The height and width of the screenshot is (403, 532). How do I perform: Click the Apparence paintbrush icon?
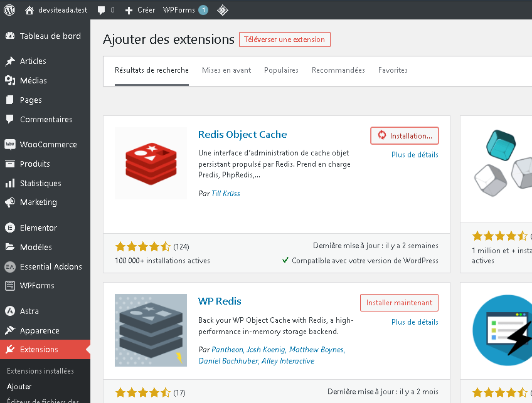(10, 330)
